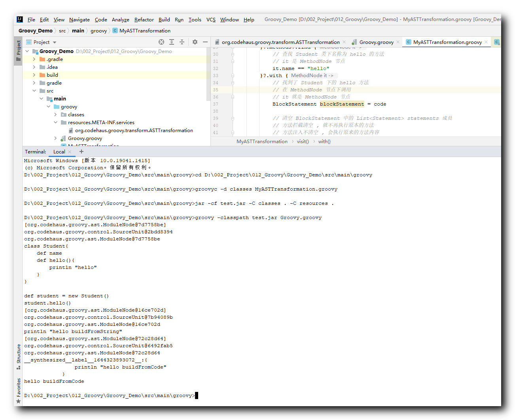Click the .gradle folder icon
Screen dimensions: 515x420
tap(42, 59)
